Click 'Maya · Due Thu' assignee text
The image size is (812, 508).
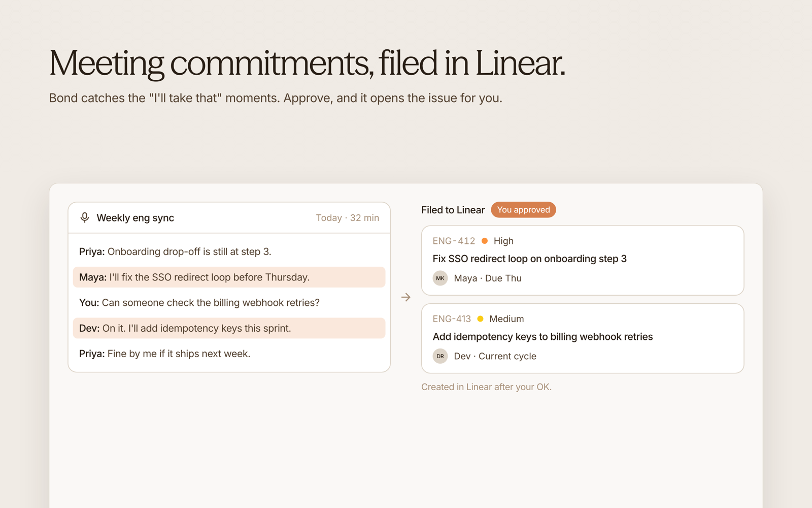coord(488,278)
